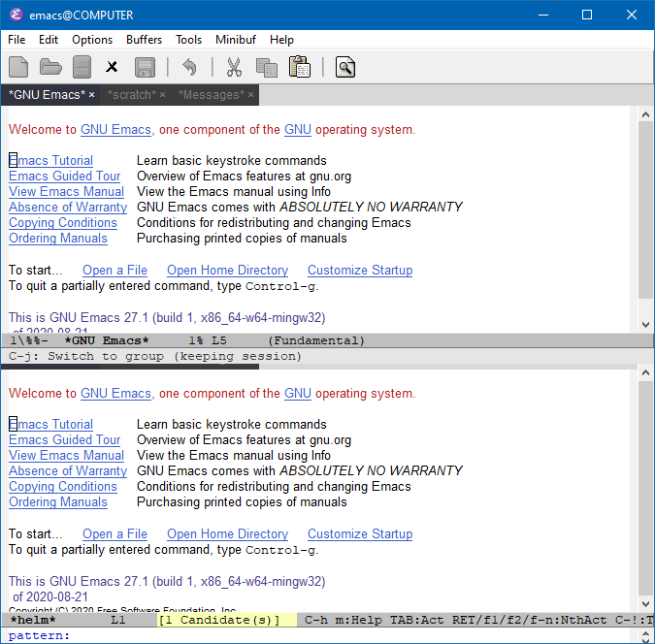
Task: Open the Edit menu
Action: (x=49, y=40)
